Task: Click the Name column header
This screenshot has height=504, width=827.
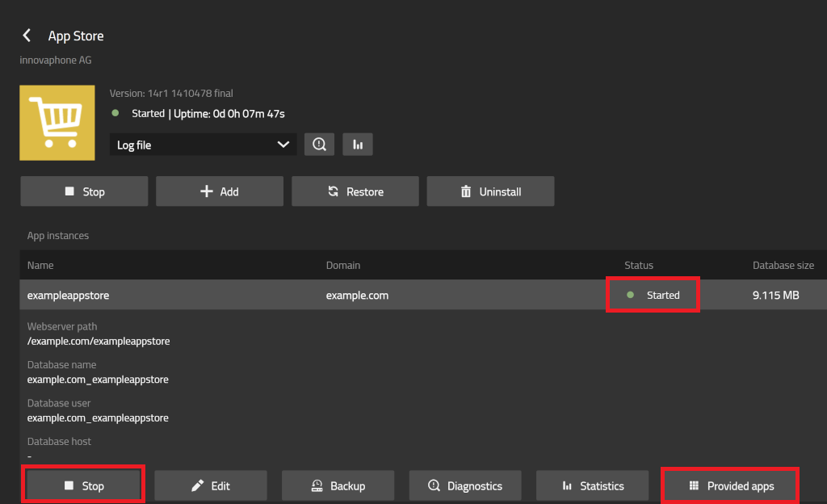Action: 40,265
